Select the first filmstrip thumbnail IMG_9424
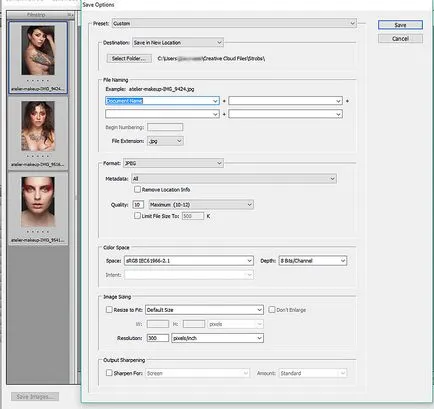 [x=38, y=57]
